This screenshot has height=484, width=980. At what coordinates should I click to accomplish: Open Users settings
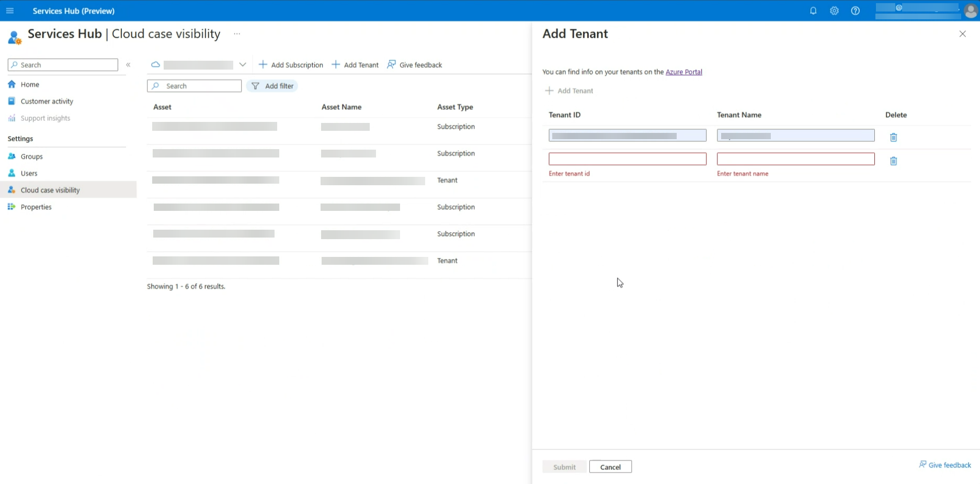click(x=29, y=173)
